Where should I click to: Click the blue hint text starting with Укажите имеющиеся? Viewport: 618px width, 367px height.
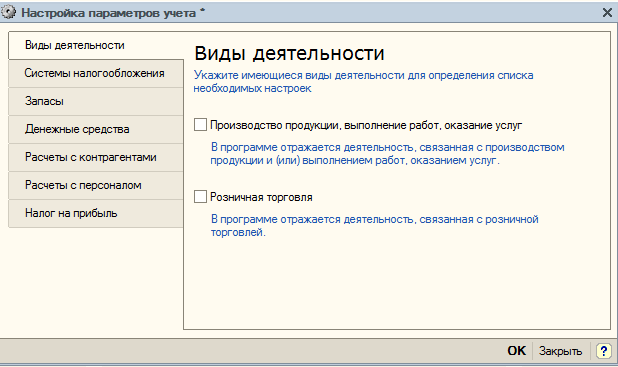click(x=363, y=82)
